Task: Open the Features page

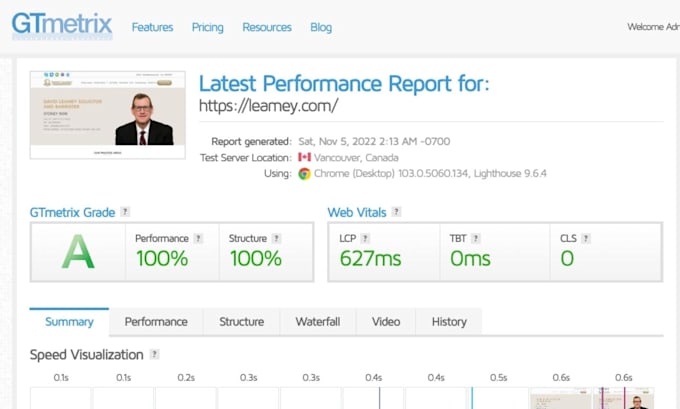Action: coord(152,27)
